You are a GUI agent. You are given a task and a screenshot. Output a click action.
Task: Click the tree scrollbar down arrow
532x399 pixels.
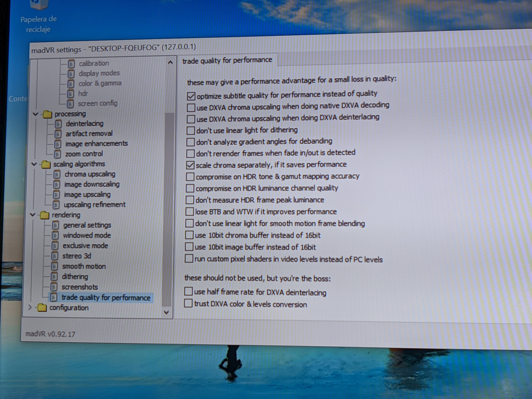[x=166, y=312]
